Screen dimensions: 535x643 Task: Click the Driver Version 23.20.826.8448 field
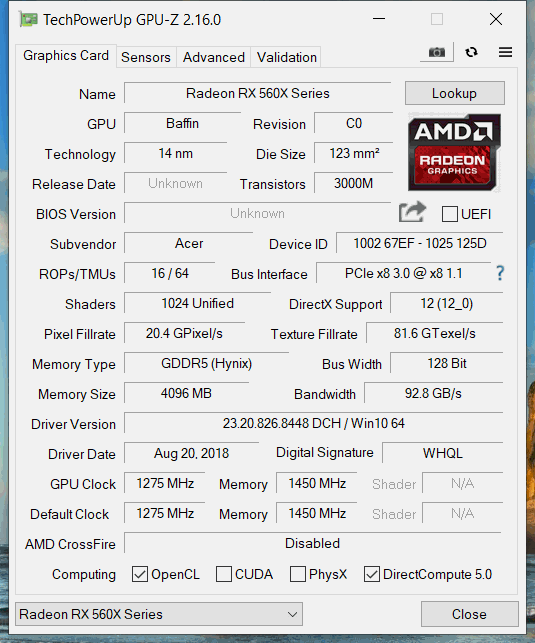[x=314, y=423]
